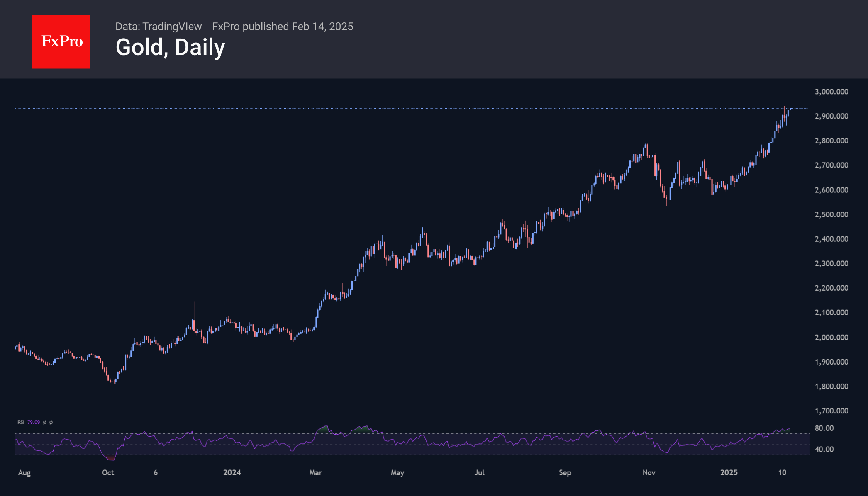Click the Data: TradingView source text
Image resolution: width=868 pixels, height=496 pixels.
(158, 27)
